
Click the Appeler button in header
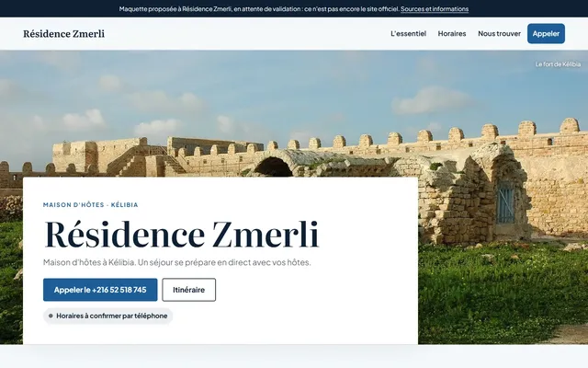pyautogui.click(x=546, y=33)
